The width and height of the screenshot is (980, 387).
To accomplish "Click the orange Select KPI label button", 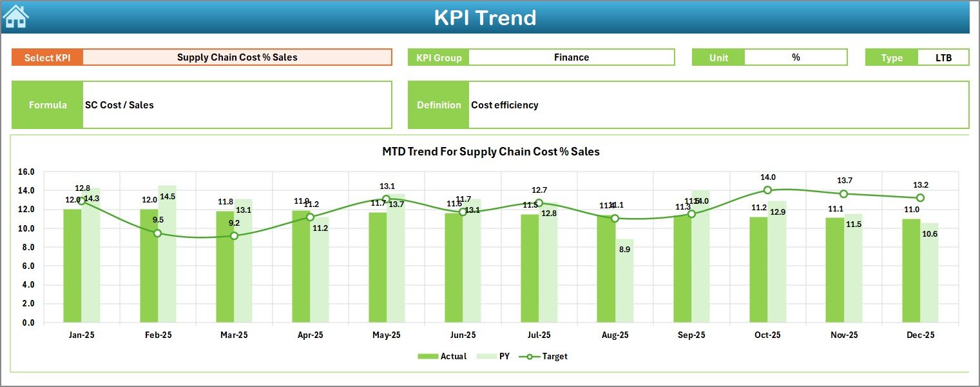I will click(x=46, y=57).
